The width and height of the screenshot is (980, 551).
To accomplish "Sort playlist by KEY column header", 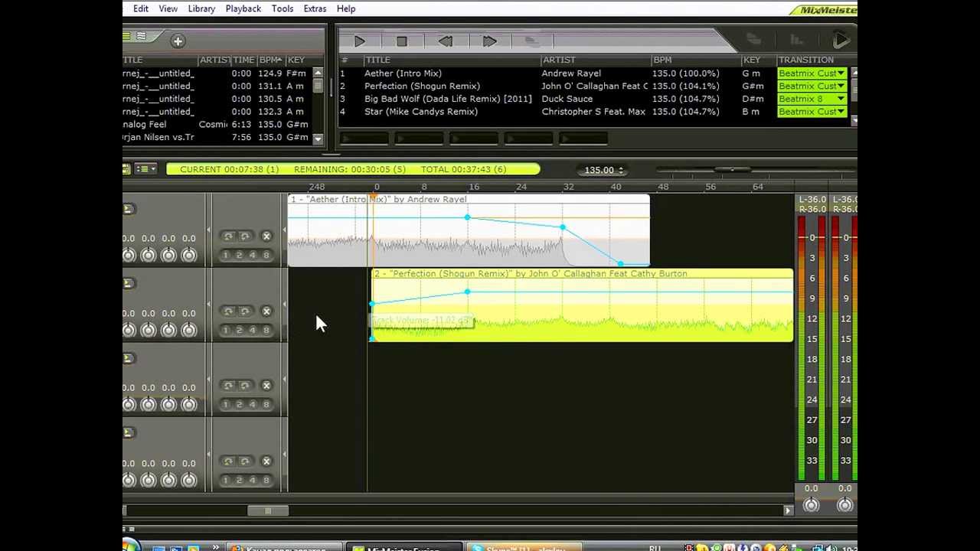I will (x=758, y=60).
